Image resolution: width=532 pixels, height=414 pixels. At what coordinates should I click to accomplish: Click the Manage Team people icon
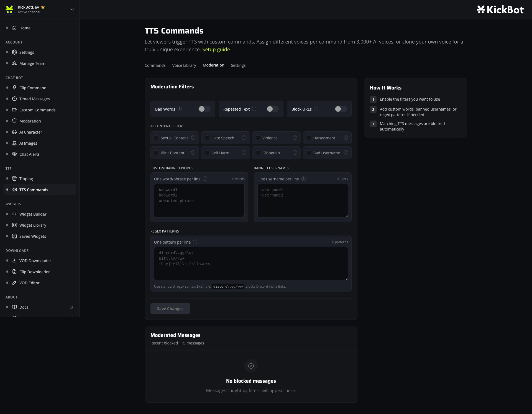coord(14,63)
